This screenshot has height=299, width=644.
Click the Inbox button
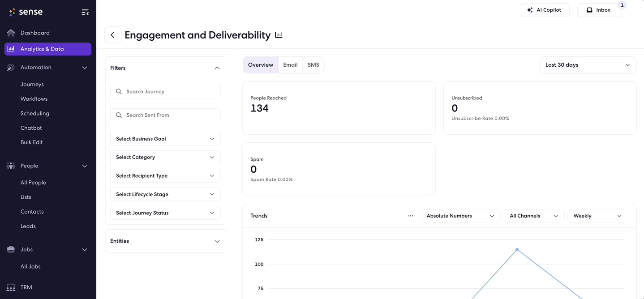(x=599, y=10)
